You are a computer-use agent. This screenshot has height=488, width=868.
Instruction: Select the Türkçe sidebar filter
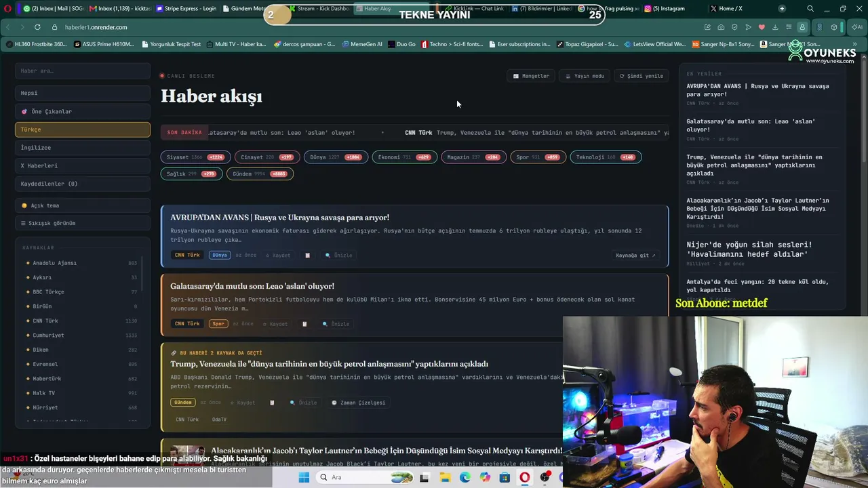click(x=83, y=129)
